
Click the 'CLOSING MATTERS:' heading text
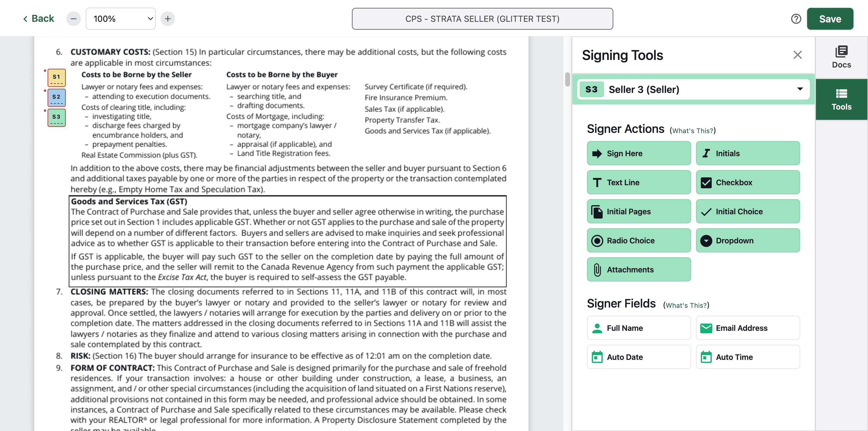click(109, 291)
